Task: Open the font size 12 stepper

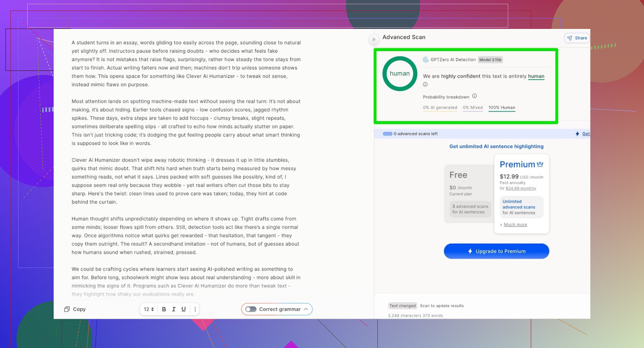Action: coord(149,309)
